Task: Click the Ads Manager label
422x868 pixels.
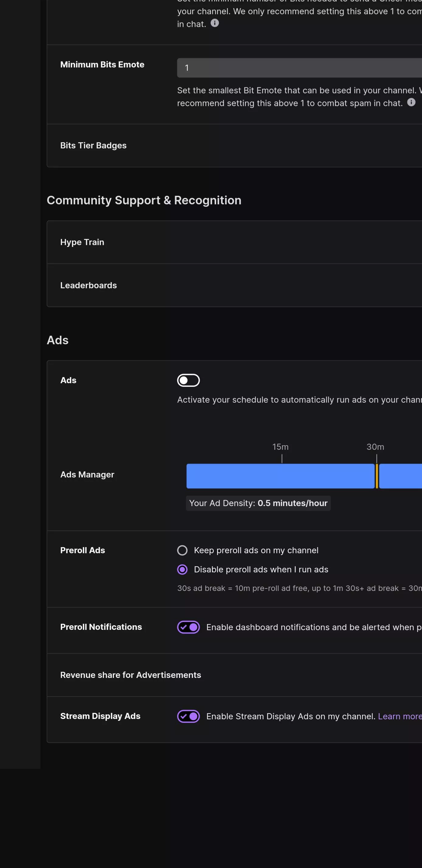Action: (x=87, y=474)
